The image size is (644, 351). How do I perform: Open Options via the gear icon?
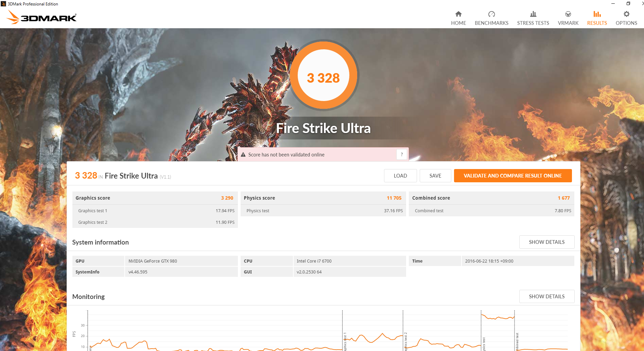[626, 14]
